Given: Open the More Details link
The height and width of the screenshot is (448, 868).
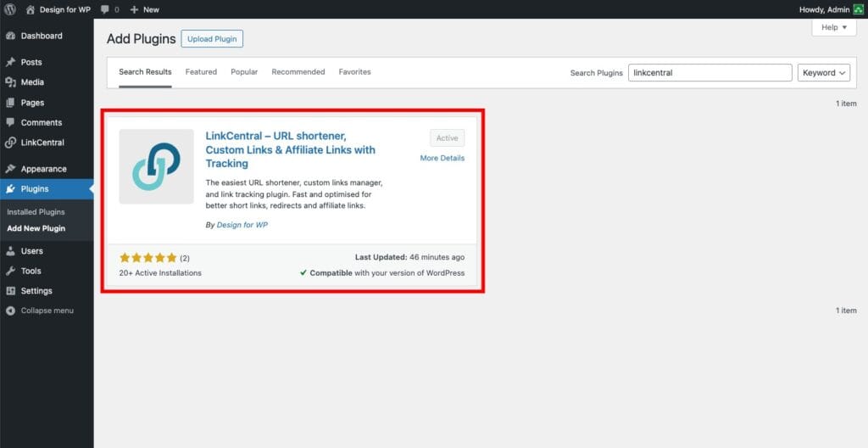Looking at the screenshot, I should pos(442,158).
